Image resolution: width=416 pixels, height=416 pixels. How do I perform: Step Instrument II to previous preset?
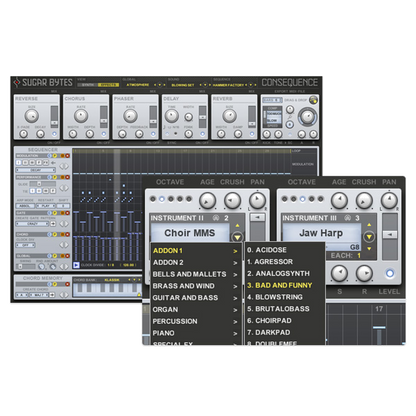(237, 226)
